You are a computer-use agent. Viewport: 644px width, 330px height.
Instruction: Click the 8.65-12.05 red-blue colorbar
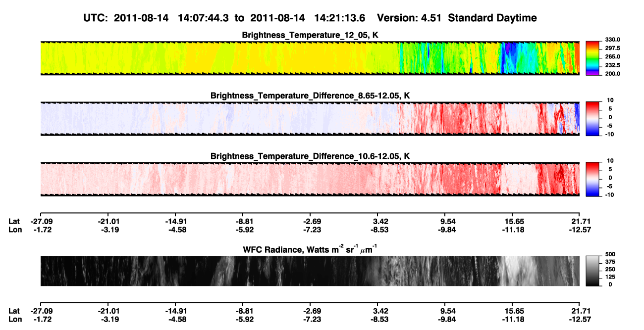point(593,119)
